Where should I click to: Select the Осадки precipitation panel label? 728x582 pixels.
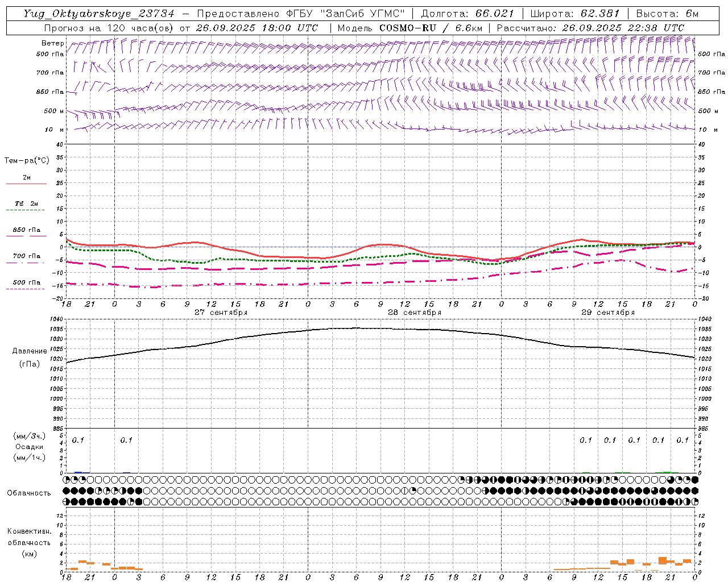click(30, 447)
